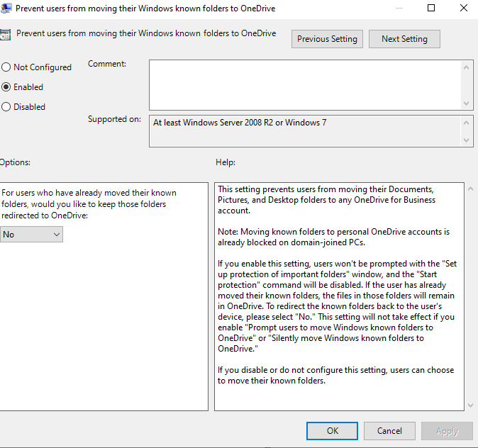
Task: Minimize the policy dialog window
Action: (x=399, y=8)
